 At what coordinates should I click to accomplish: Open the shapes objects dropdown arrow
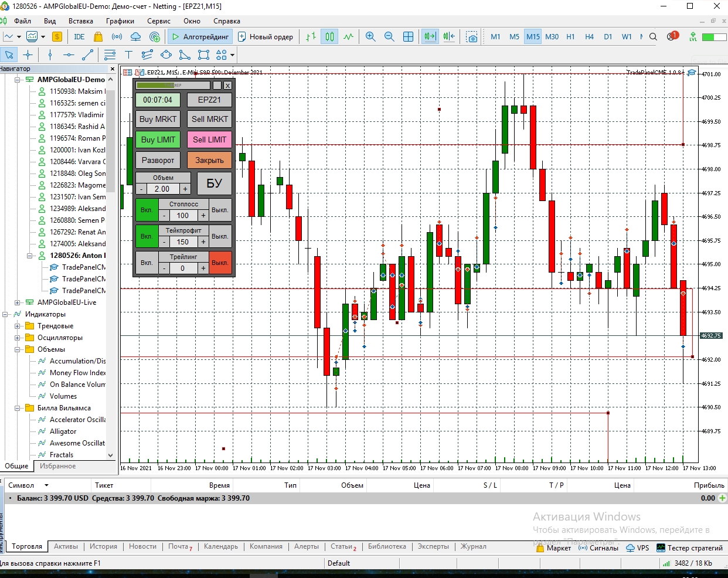[232, 55]
